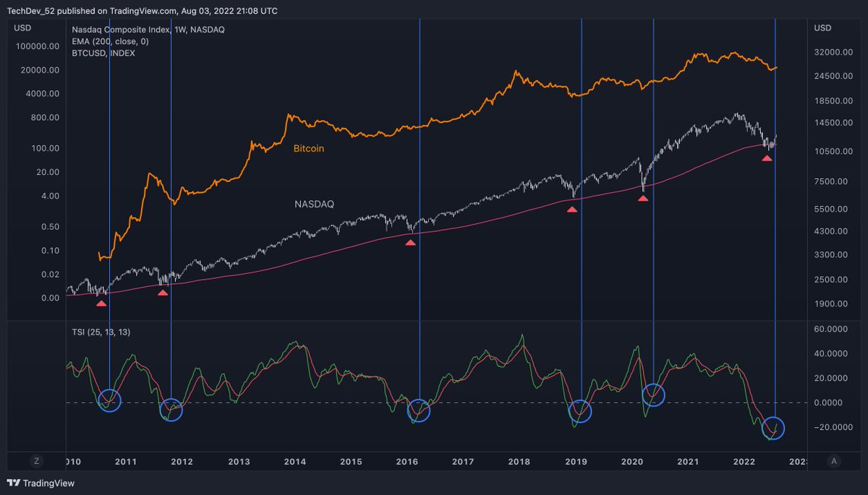Click the TradingView logo

pyautogui.click(x=41, y=483)
